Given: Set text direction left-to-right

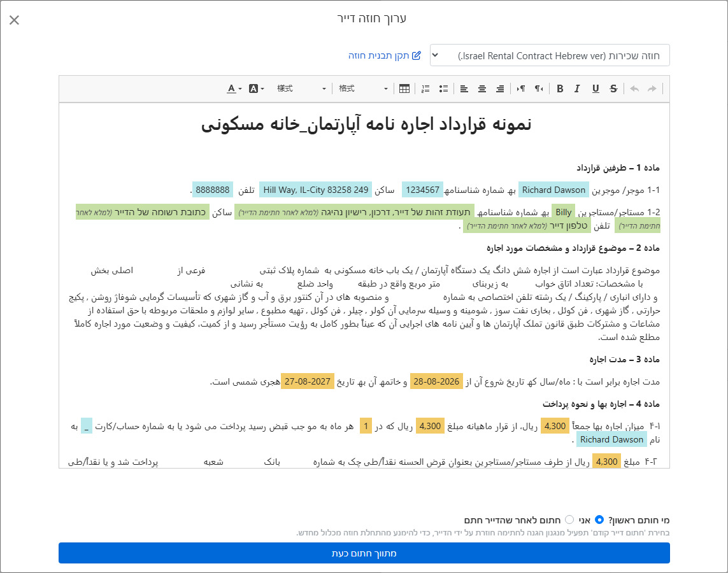Looking at the screenshot, I should click(x=521, y=88).
